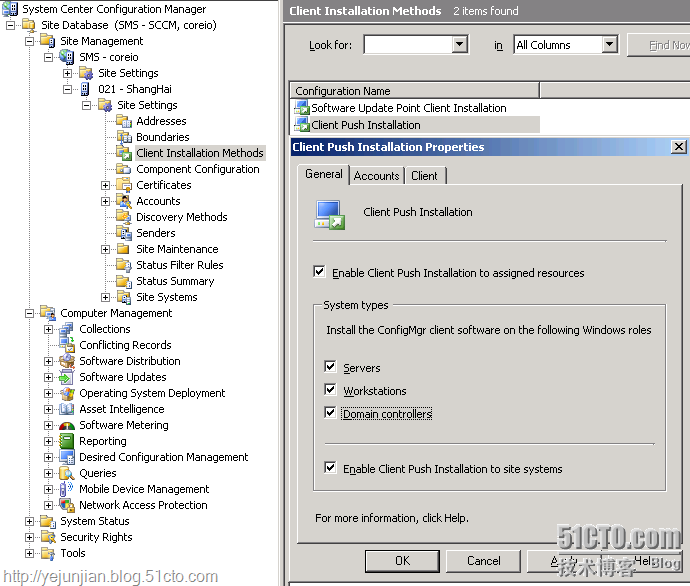Click the Site Management folder icon
The width and height of the screenshot is (690, 586).
pyautogui.click(x=48, y=41)
